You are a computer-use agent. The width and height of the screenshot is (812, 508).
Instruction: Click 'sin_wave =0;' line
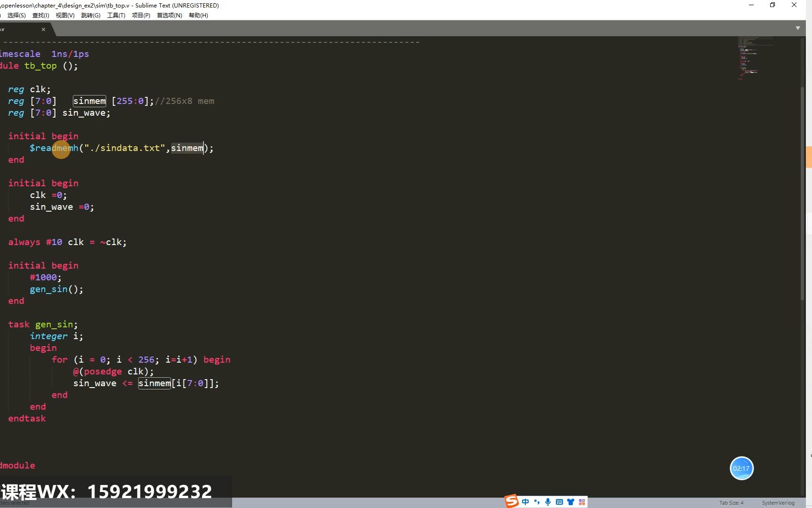(x=62, y=207)
